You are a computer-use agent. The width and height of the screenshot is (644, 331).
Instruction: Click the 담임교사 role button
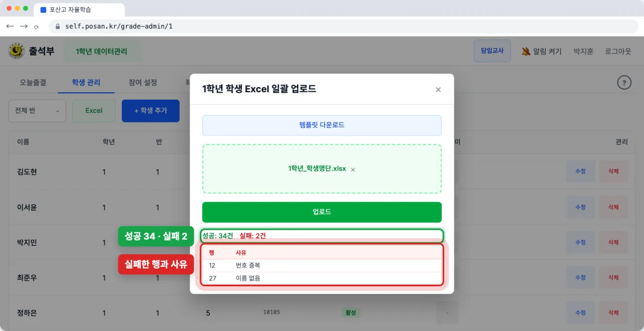[x=492, y=51]
